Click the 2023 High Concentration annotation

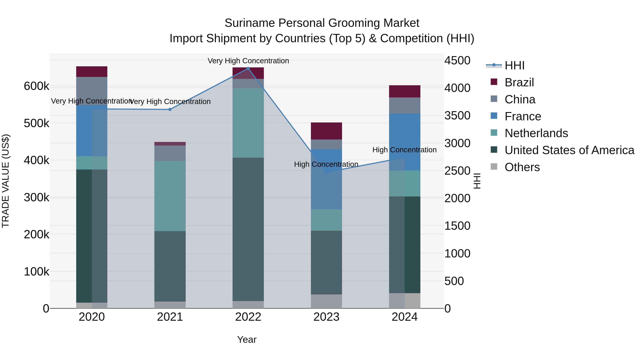[326, 164]
